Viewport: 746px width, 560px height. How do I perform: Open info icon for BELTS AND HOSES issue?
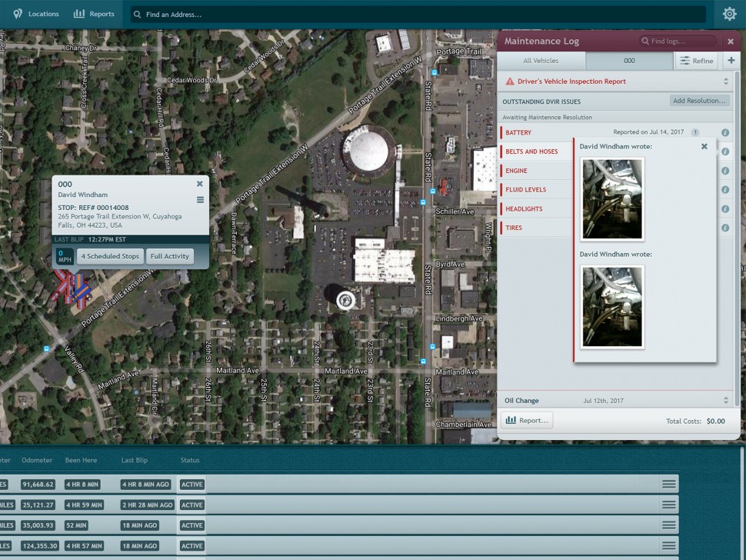tap(725, 152)
